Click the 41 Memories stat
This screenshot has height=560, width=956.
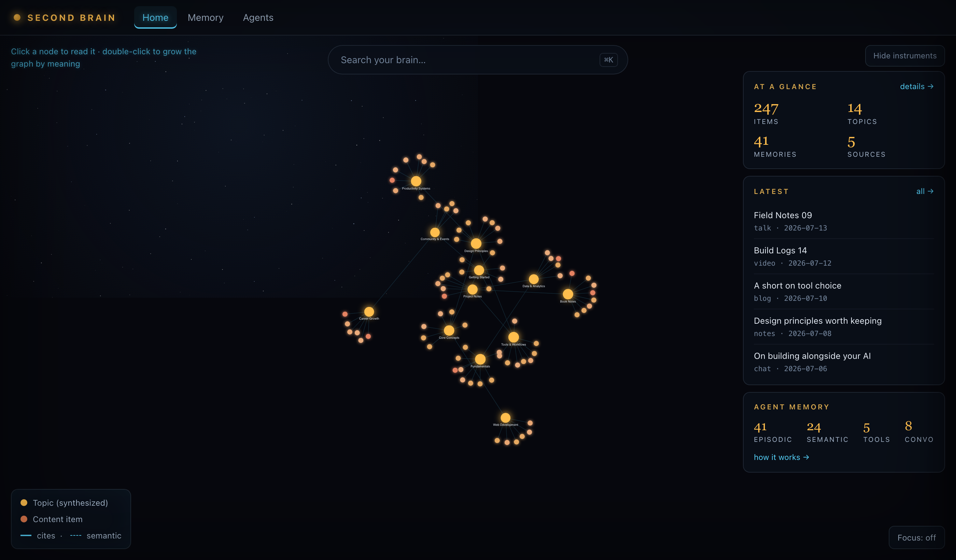775,146
